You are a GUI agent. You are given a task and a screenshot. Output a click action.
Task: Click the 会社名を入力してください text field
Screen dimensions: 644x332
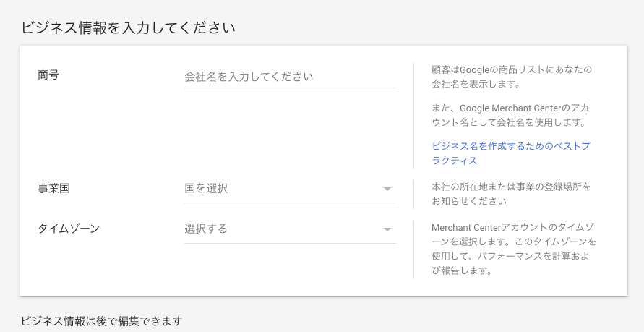tap(289, 76)
